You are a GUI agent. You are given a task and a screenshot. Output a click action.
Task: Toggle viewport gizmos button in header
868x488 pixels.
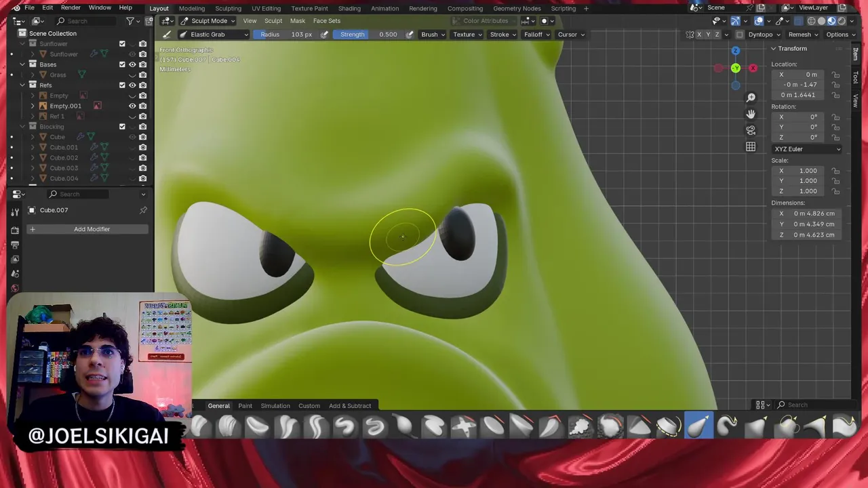(735, 21)
